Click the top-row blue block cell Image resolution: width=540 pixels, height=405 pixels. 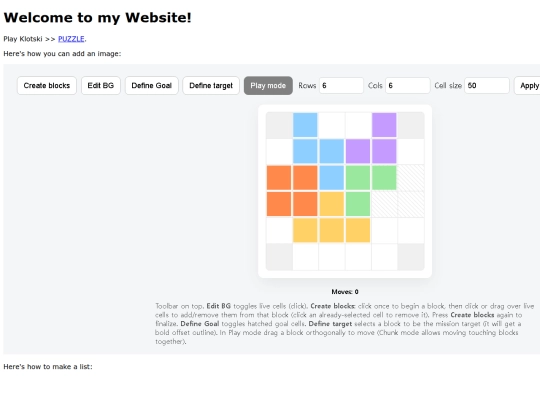(305, 125)
